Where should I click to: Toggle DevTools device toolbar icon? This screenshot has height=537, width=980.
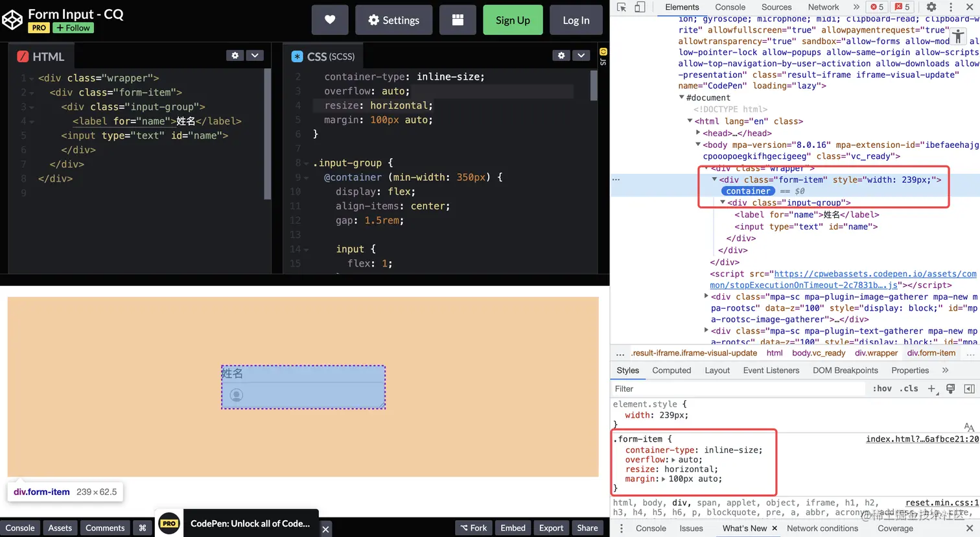[640, 7]
